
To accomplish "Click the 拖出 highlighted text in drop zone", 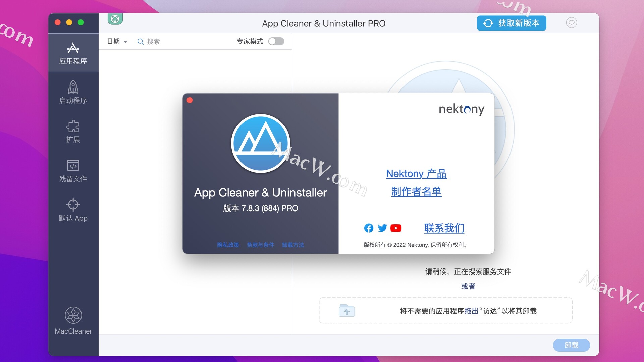I will click(x=471, y=311).
